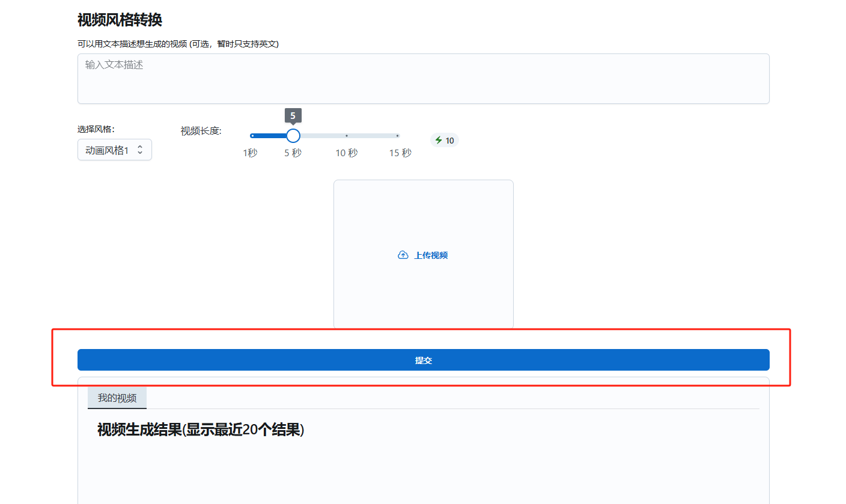Expand the style dropdown to change 动画风格1
This screenshot has width=846, height=504.
point(114,149)
